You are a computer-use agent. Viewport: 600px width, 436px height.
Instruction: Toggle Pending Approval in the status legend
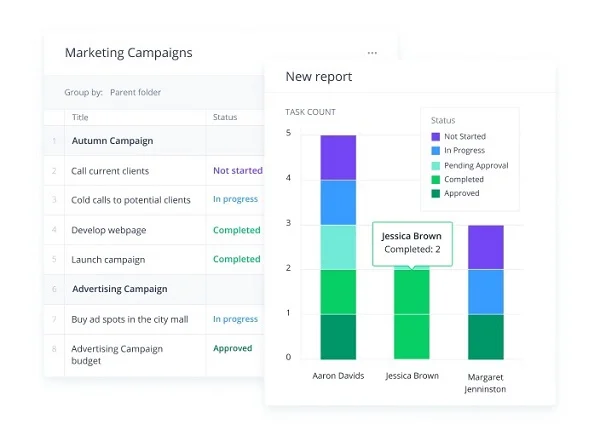[x=476, y=165]
